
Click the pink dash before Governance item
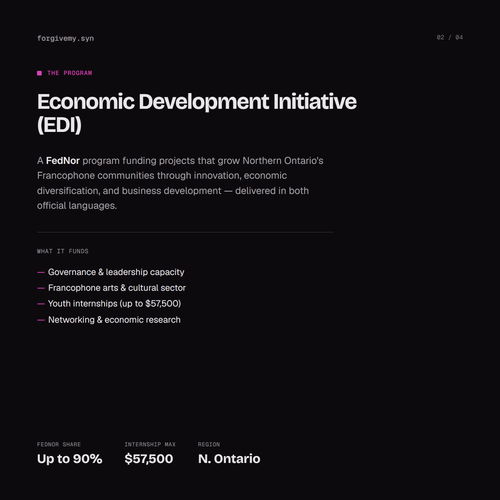[x=41, y=272]
